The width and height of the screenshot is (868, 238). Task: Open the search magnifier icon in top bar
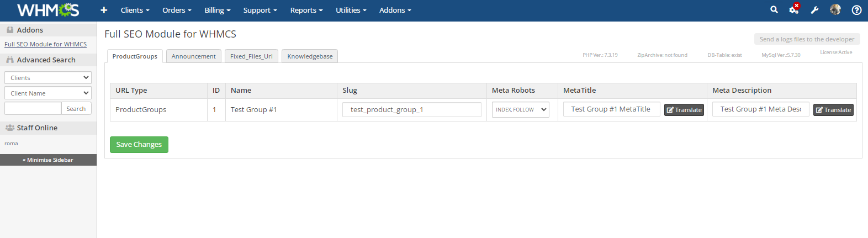[x=774, y=9]
